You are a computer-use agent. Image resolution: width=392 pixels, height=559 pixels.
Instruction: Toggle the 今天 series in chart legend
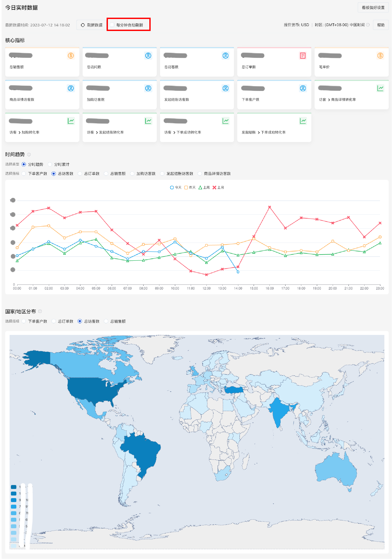(176, 187)
